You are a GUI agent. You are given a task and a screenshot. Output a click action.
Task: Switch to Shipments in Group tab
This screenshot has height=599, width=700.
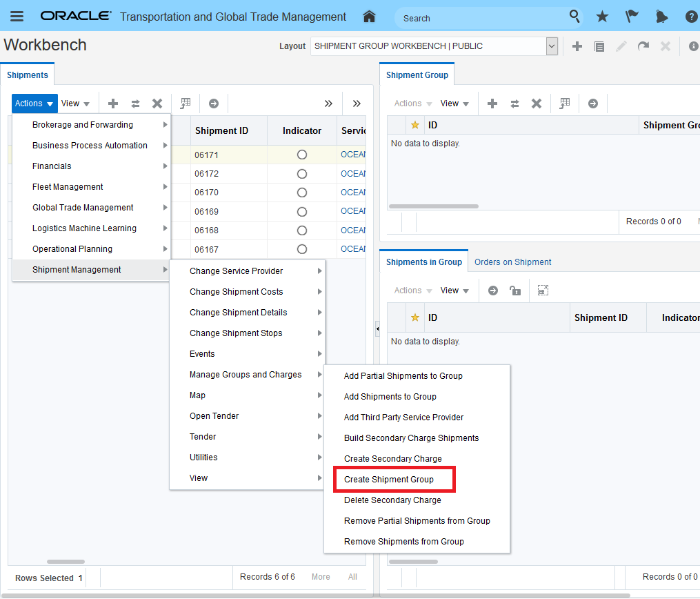423,262
